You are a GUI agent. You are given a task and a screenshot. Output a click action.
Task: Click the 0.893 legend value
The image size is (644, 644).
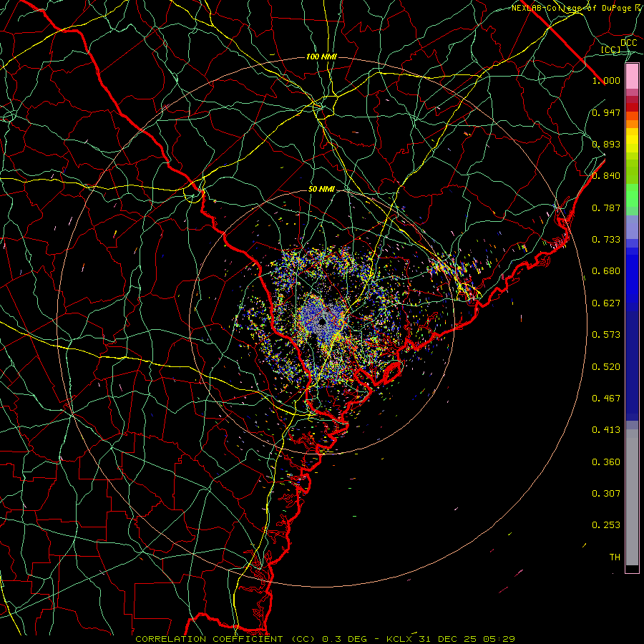pyautogui.click(x=606, y=144)
